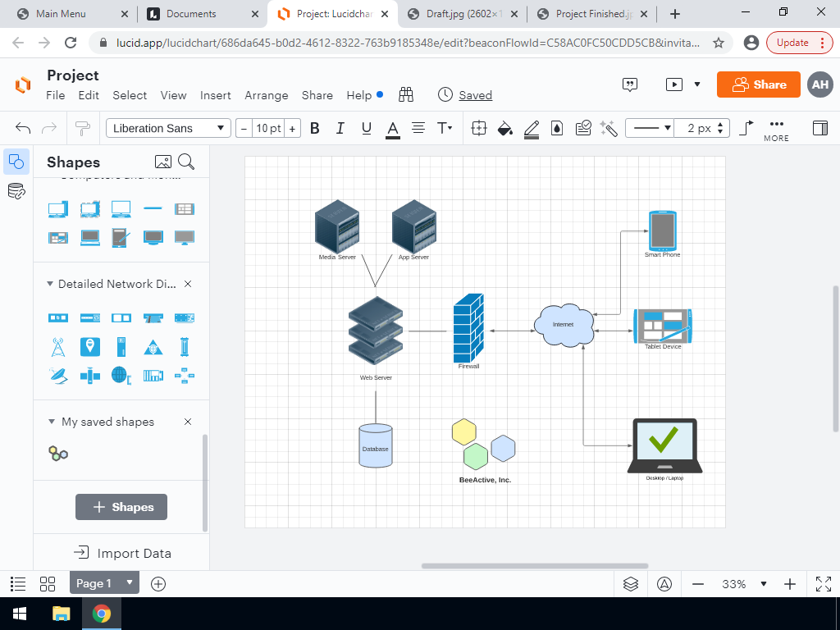Viewport: 840px width, 630px height.
Task: Click the shape style droplet icon
Action: coord(557,128)
